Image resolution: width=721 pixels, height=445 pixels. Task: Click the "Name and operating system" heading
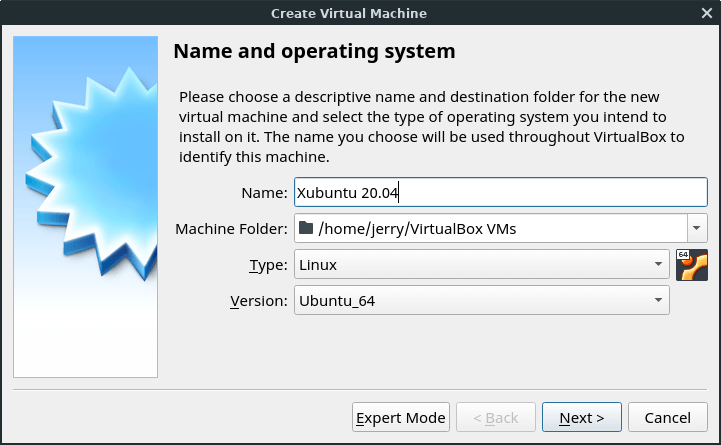pos(314,51)
